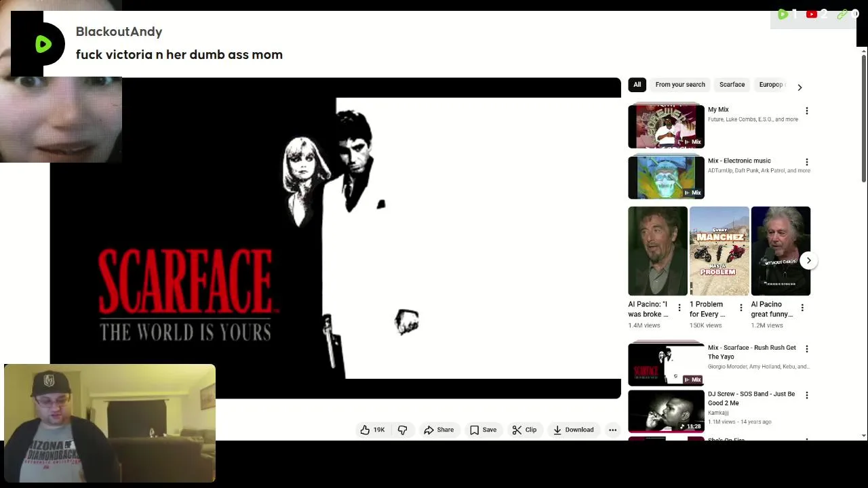Open the 1 Problem for Every Manchez short
The width and height of the screenshot is (868, 488).
click(719, 251)
